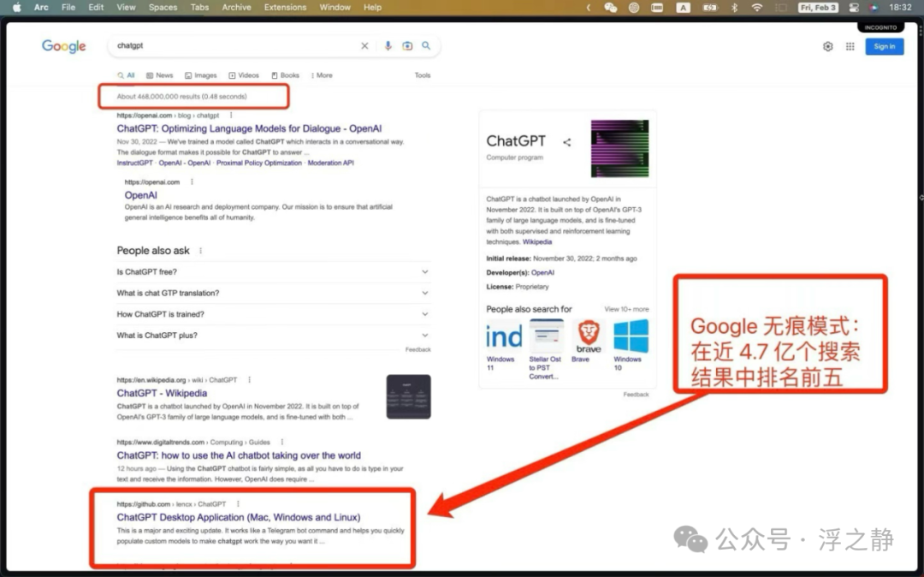This screenshot has height=577, width=924.
Task: Start a voice search with the microphone icon
Action: pos(388,46)
